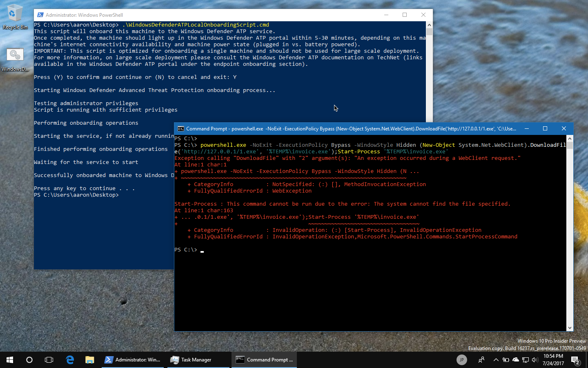The image size is (588, 368).
Task: Click Command Prompt scrollbar down arrow
Action: 570,328
